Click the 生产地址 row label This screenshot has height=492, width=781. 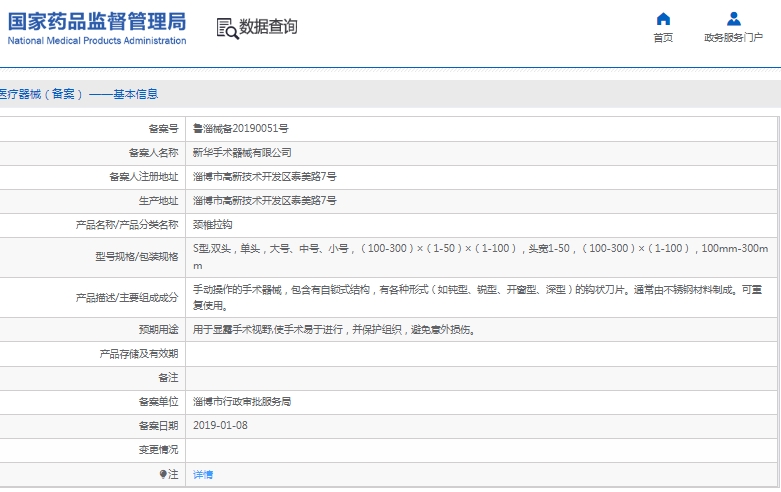[158, 201]
